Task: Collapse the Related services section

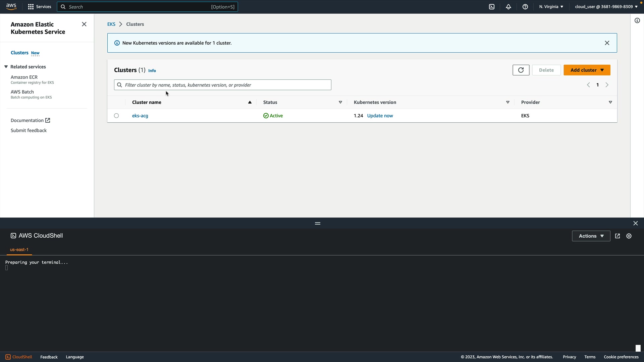Action: click(6, 67)
